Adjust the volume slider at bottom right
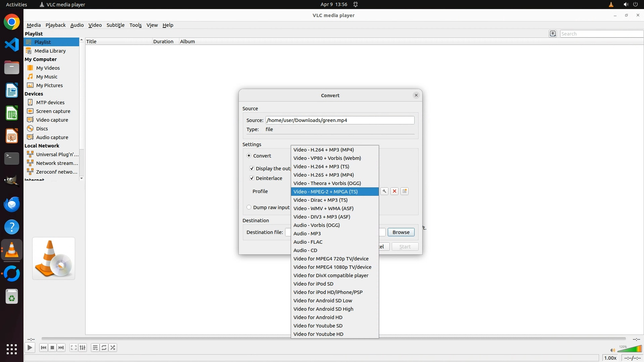This screenshot has width=644, height=362. tap(629, 350)
